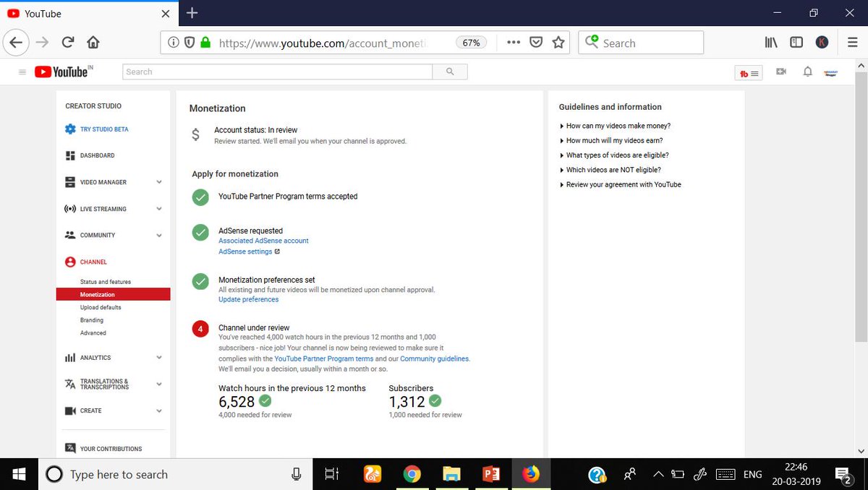Open the upload video camera icon
This screenshot has width=868, height=490.
coord(781,72)
